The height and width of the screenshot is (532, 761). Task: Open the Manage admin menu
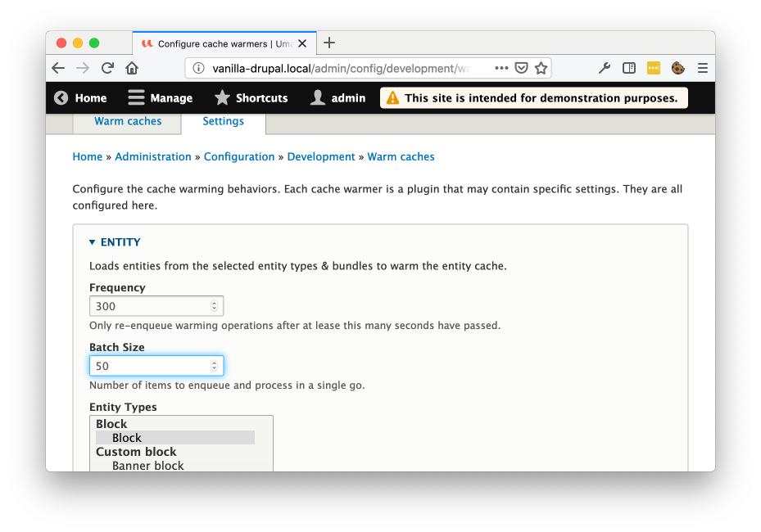coord(161,98)
